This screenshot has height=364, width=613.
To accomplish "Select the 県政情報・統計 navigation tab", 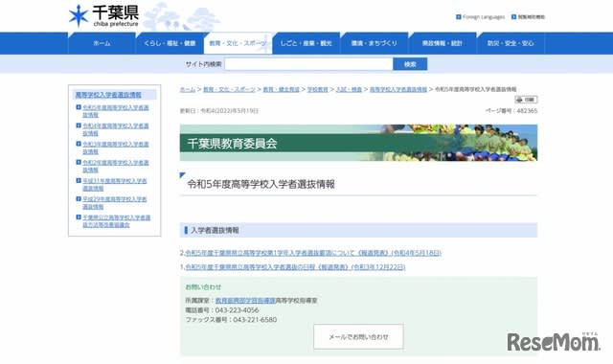I will pos(443,43).
